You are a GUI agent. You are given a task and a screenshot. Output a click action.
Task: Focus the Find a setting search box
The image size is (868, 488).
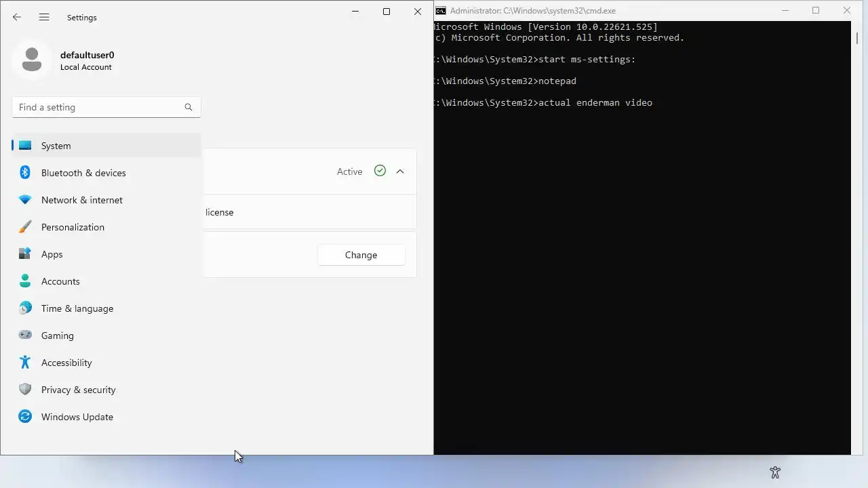(x=106, y=107)
